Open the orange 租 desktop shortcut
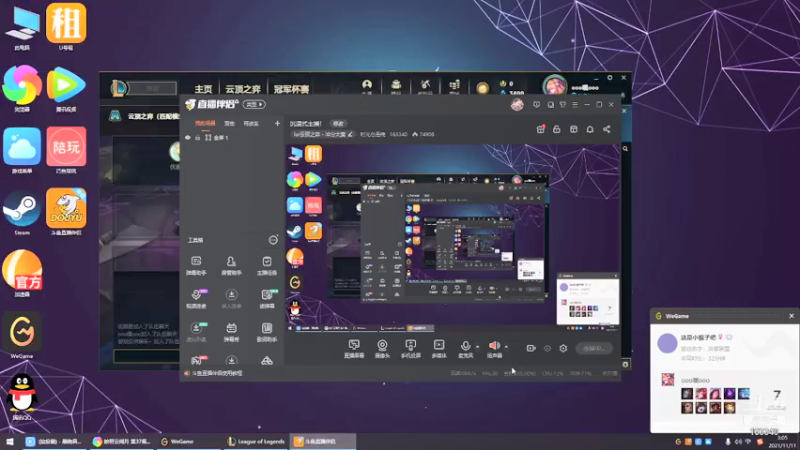The height and width of the screenshot is (450, 800). [x=66, y=27]
